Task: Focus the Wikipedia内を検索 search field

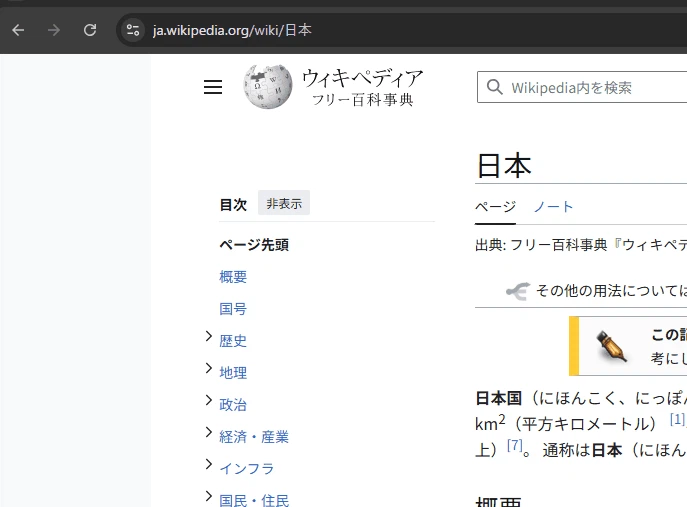Action: [583, 87]
